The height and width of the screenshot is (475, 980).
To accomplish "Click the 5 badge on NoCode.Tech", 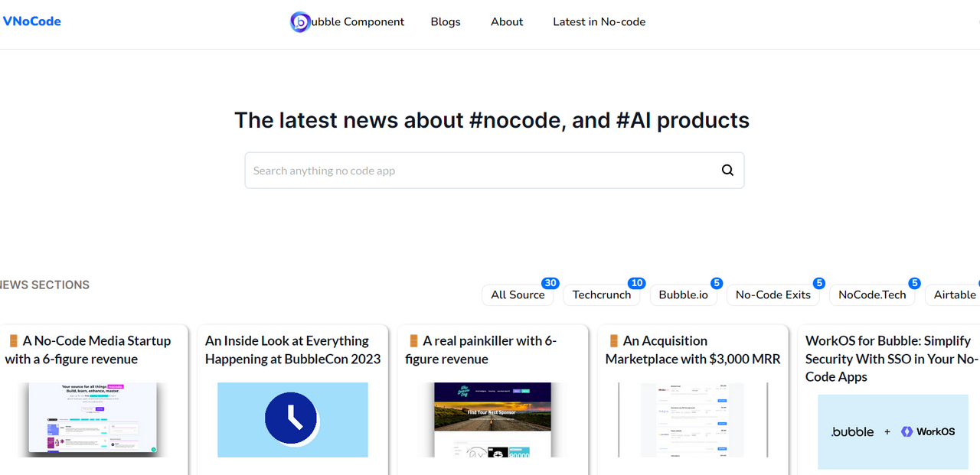I will point(914,284).
